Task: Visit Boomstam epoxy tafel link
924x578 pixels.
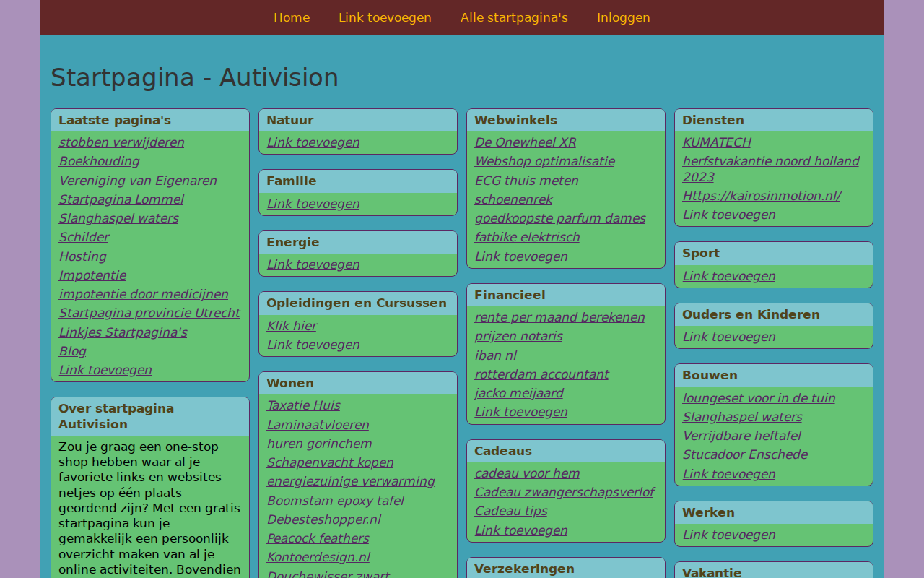Action: point(335,501)
